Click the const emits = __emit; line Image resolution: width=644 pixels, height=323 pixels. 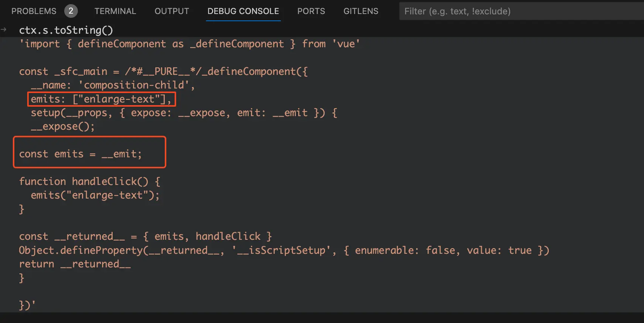click(80, 154)
